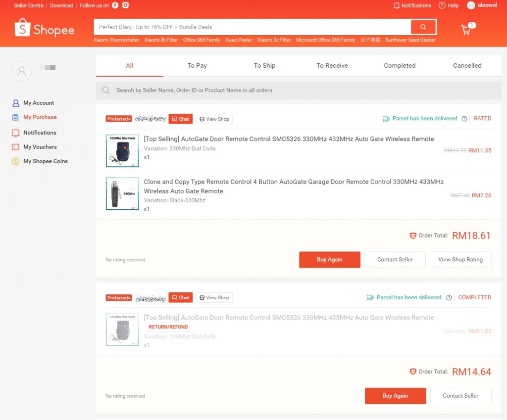Click Buy Again on the RM18.61 order
Screen dimensions: 507x420
[329, 260]
